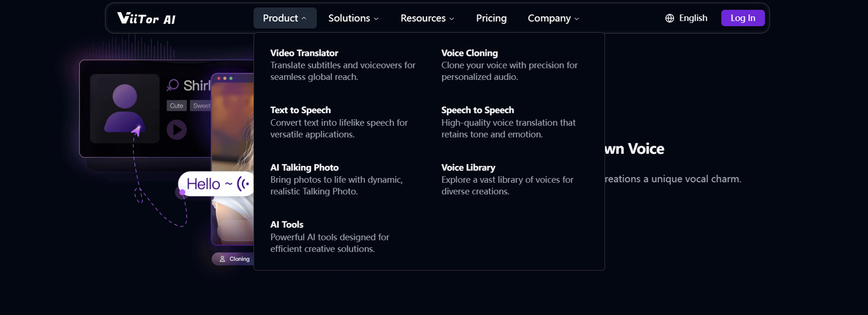Image resolution: width=868 pixels, height=315 pixels.
Task: Click the purple avatar silhouette icon
Action: point(124,108)
